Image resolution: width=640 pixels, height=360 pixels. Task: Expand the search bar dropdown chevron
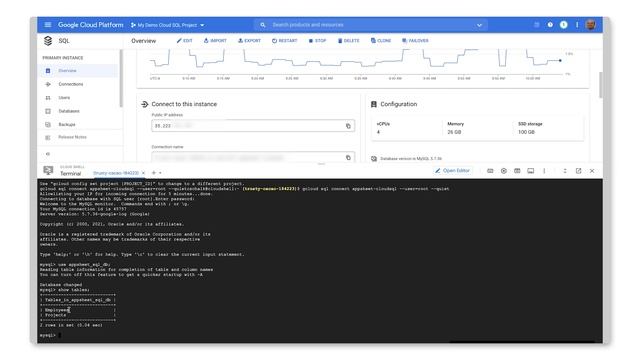coord(479,25)
